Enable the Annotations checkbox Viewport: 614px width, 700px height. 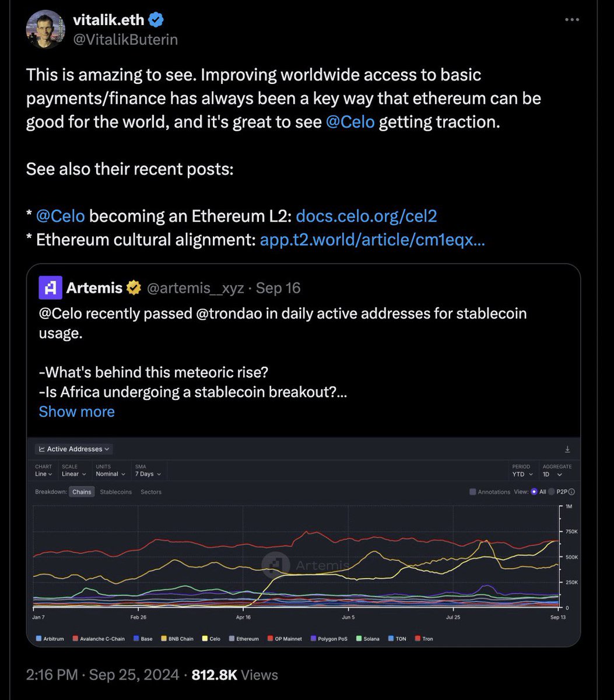point(473,492)
